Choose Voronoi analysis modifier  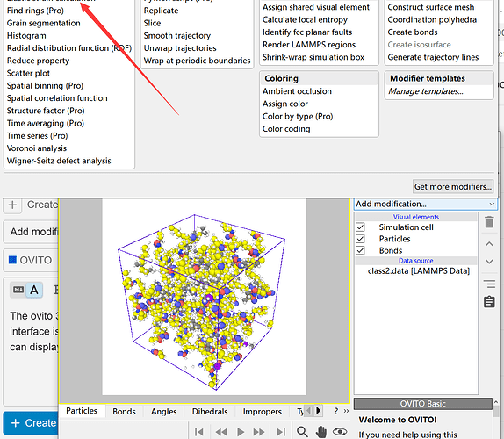tap(37, 148)
